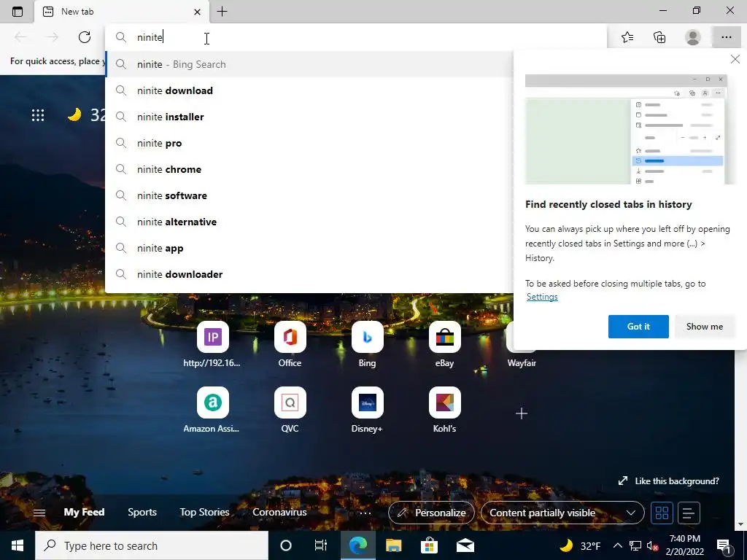Image resolution: width=747 pixels, height=560 pixels.
Task: Show hidden system tray icons
Action: point(617,545)
